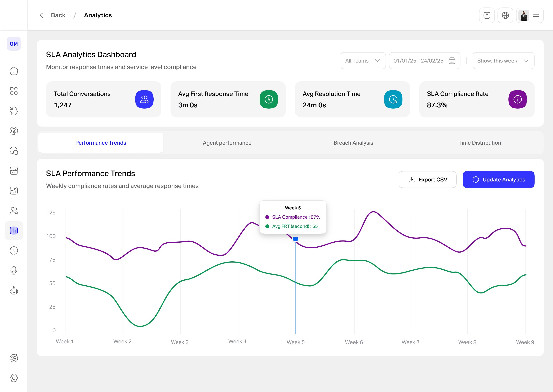This screenshot has height=392, width=553.
Task: Switch to the Performance Trends tab
Action: (x=101, y=143)
